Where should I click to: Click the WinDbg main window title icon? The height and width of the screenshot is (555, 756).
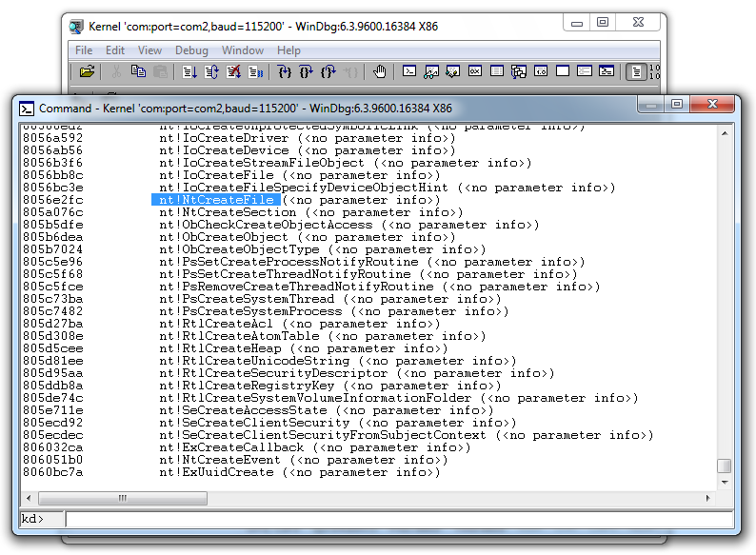[76, 27]
